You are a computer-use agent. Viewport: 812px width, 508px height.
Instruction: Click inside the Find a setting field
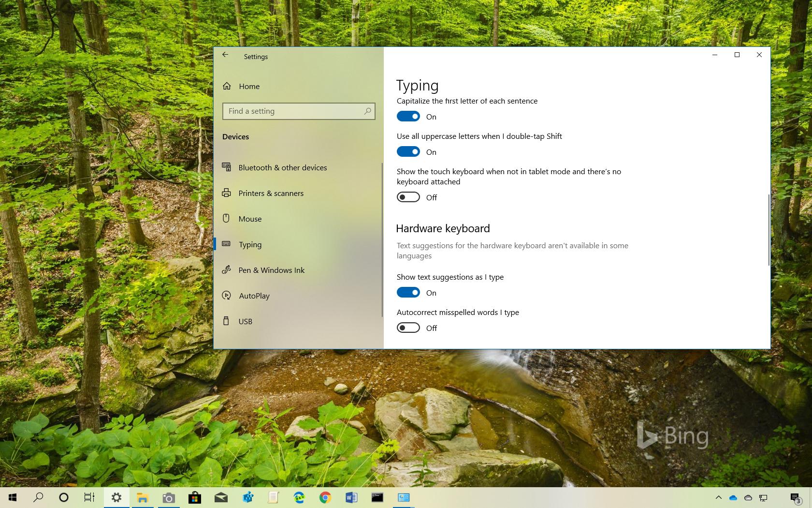[290, 111]
